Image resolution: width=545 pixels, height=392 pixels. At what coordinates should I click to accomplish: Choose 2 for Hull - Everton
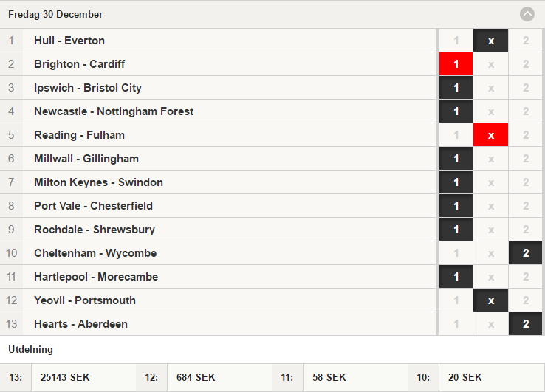click(525, 41)
